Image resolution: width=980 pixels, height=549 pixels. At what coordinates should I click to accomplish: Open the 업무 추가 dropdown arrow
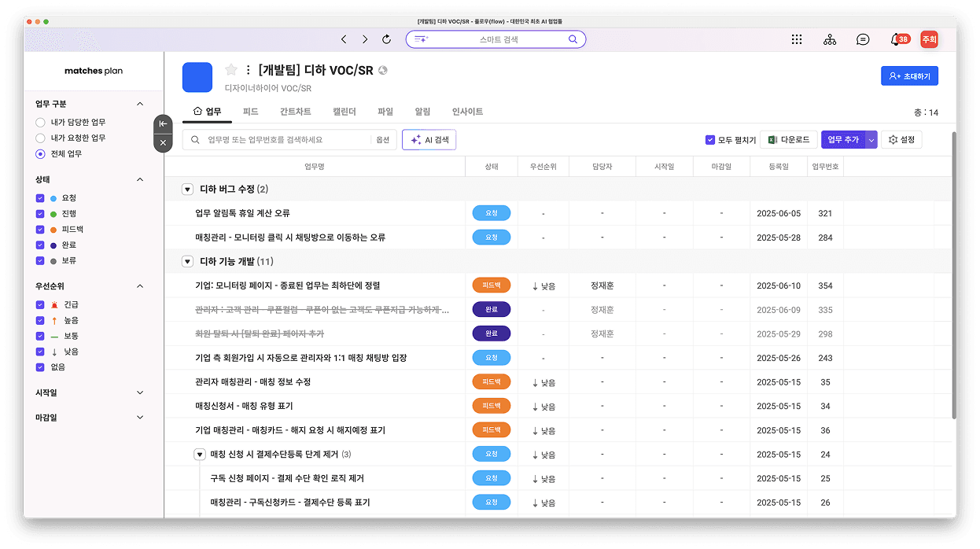click(x=870, y=140)
